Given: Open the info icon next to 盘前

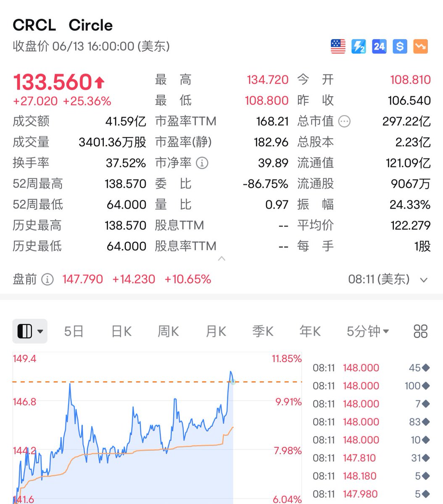Looking at the screenshot, I should 47,279.
